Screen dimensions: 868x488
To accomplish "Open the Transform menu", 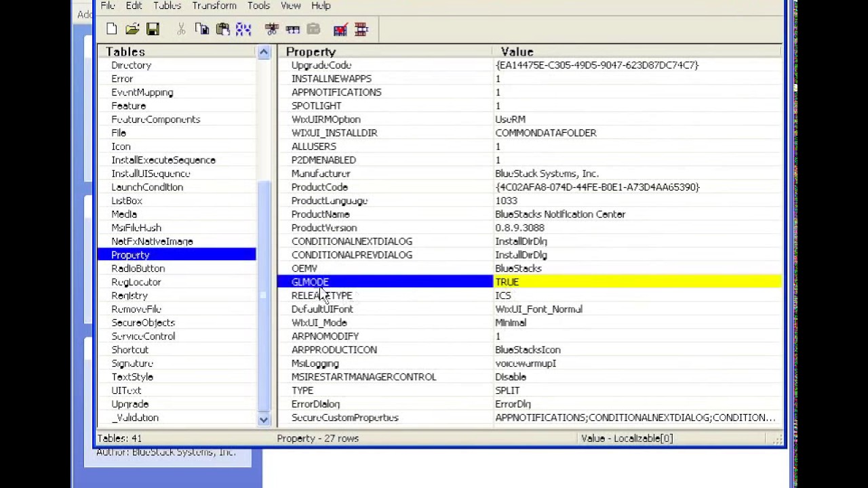I will click(x=214, y=5).
